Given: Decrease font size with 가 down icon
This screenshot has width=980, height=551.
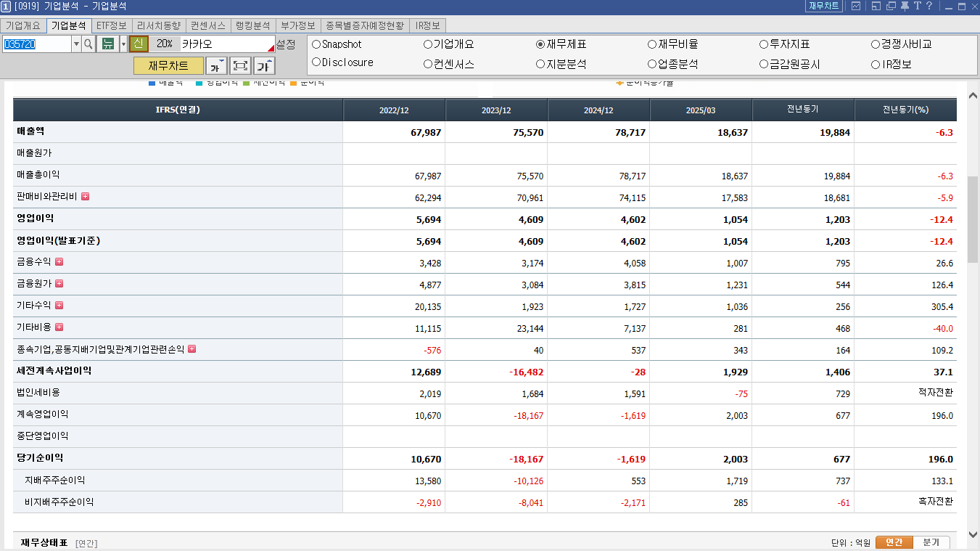Looking at the screenshot, I should 217,66.
